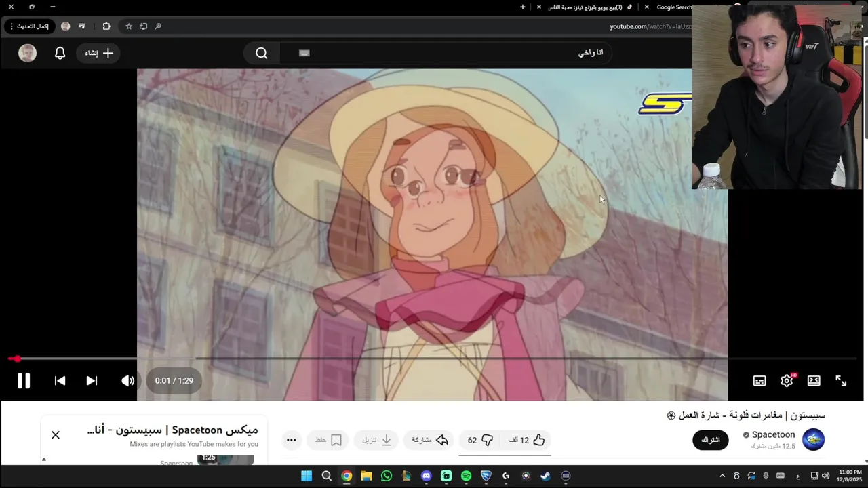Dislike the video (62)

pyautogui.click(x=480, y=440)
